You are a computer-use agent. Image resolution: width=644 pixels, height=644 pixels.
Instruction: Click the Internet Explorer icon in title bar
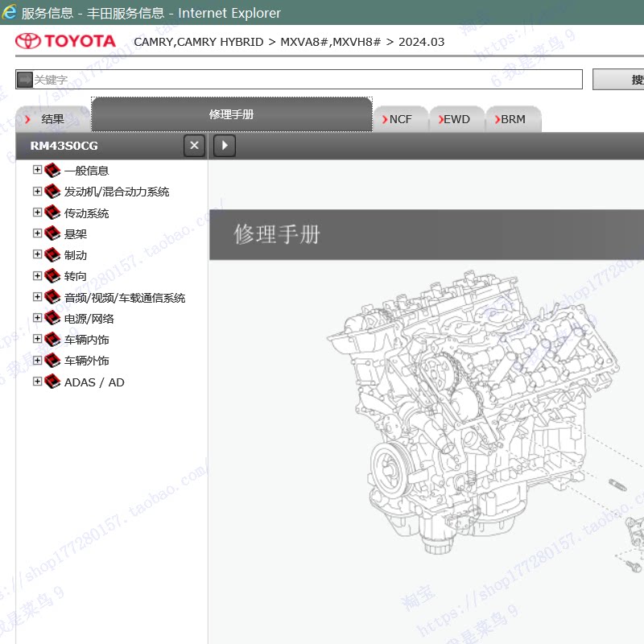(x=9, y=12)
